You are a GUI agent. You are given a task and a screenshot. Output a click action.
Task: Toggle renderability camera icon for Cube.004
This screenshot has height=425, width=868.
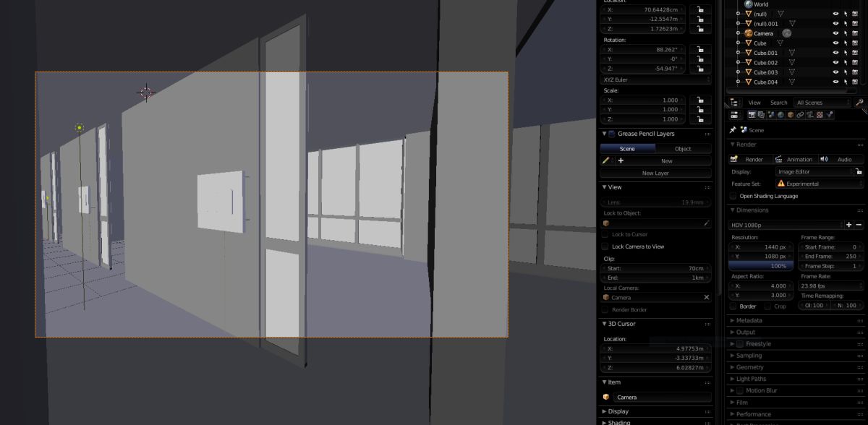click(x=855, y=82)
